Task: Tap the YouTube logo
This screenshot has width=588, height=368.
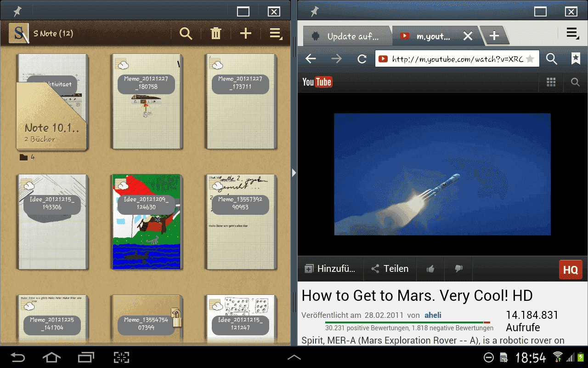Action: [x=317, y=82]
